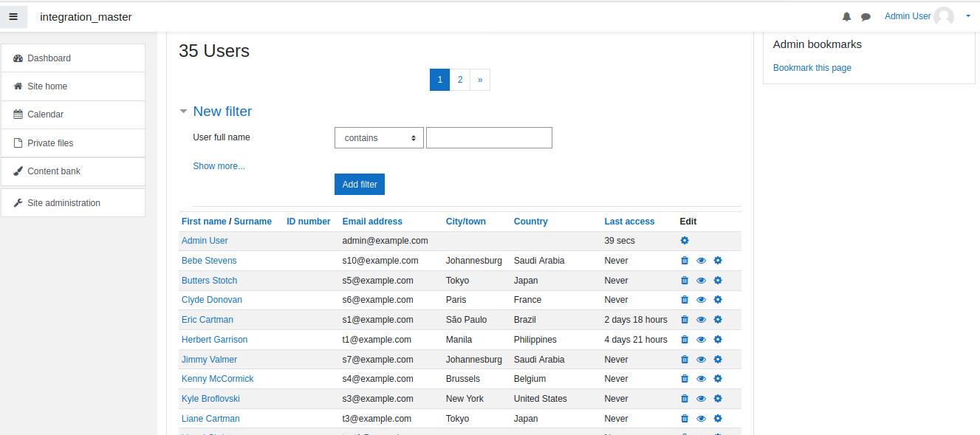Suspend Butters Stotch account eye icon
980x435 pixels.
(702, 281)
